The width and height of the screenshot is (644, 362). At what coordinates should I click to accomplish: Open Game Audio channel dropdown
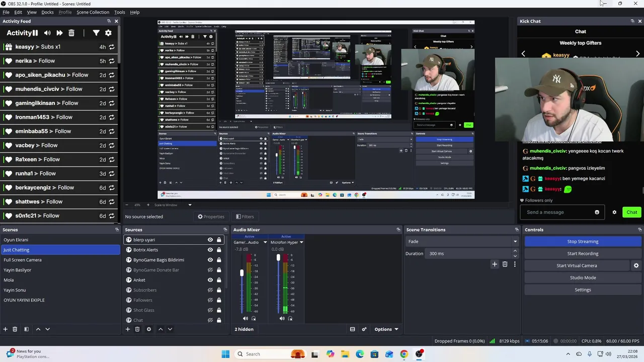pos(265,242)
